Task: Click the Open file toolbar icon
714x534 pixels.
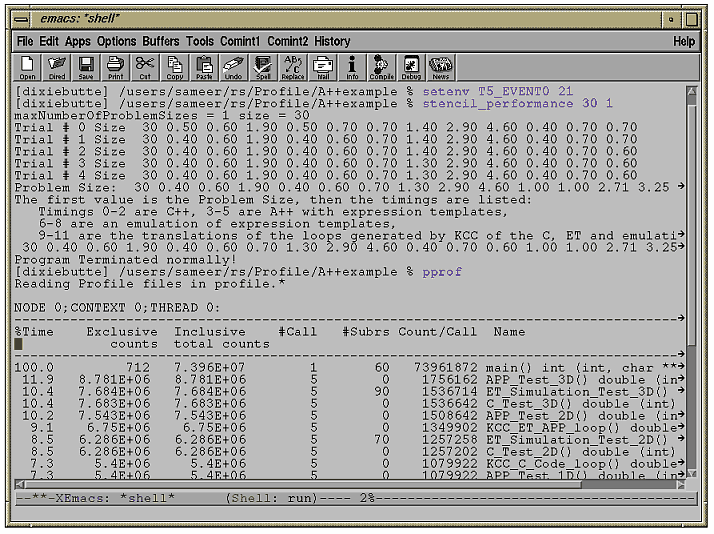Action: pyautogui.click(x=27, y=67)
